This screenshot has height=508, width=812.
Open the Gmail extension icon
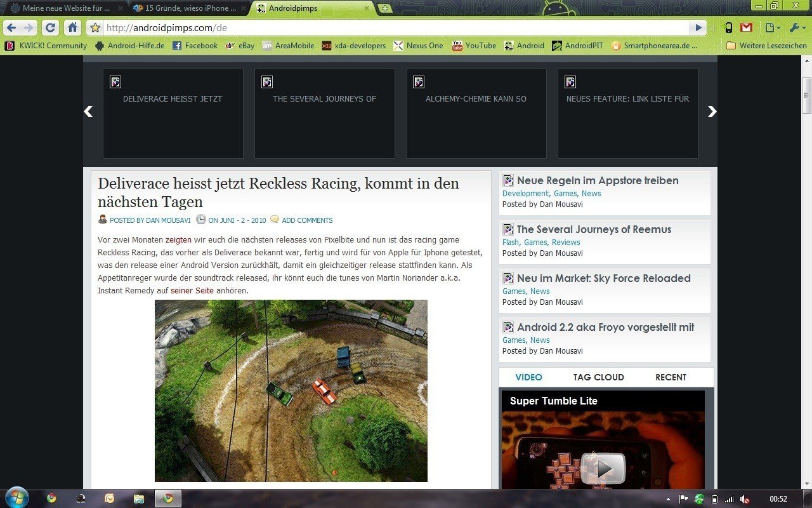click(746, 28)
